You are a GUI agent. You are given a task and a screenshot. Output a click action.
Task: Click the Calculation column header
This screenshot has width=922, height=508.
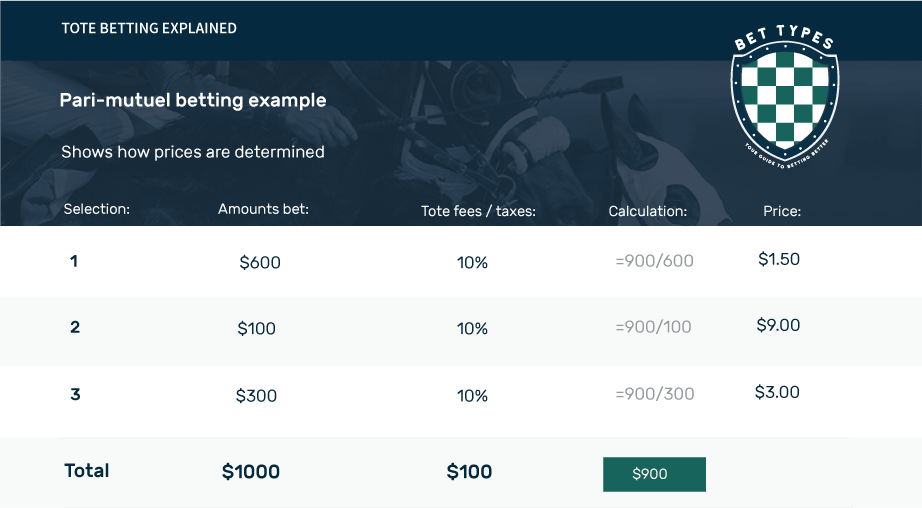pos(647,211)
